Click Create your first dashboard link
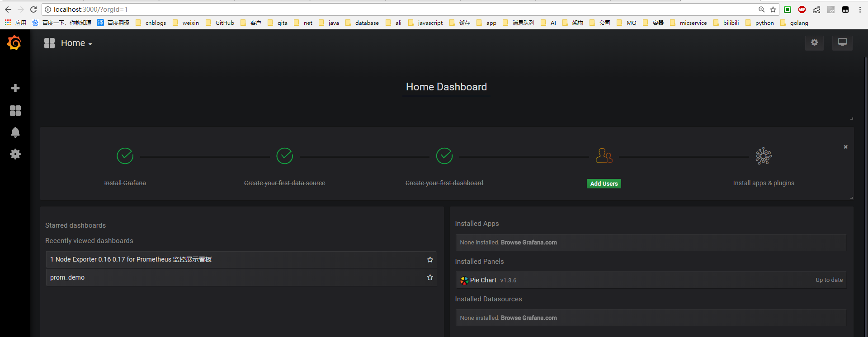Image resolution: width=868 pixels, height=337 pixels. (x=444, y=183)
